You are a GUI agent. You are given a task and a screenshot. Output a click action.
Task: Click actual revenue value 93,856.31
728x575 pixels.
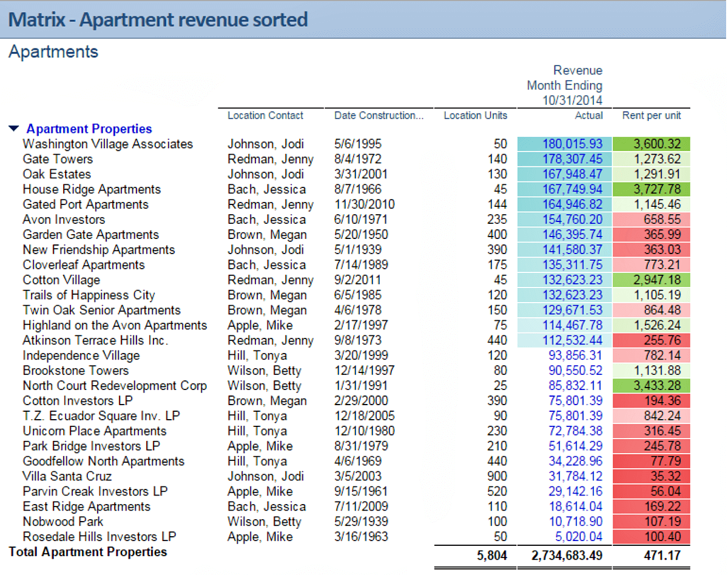576,355
